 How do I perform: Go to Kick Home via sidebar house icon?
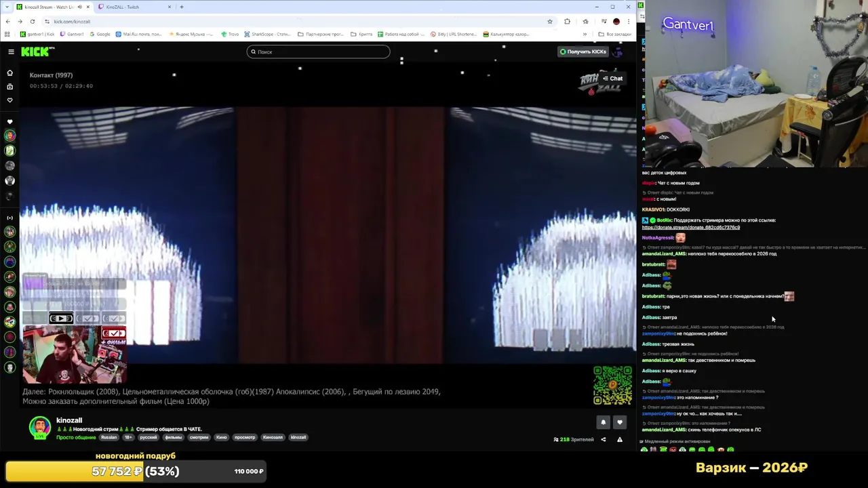click(9, 73)
